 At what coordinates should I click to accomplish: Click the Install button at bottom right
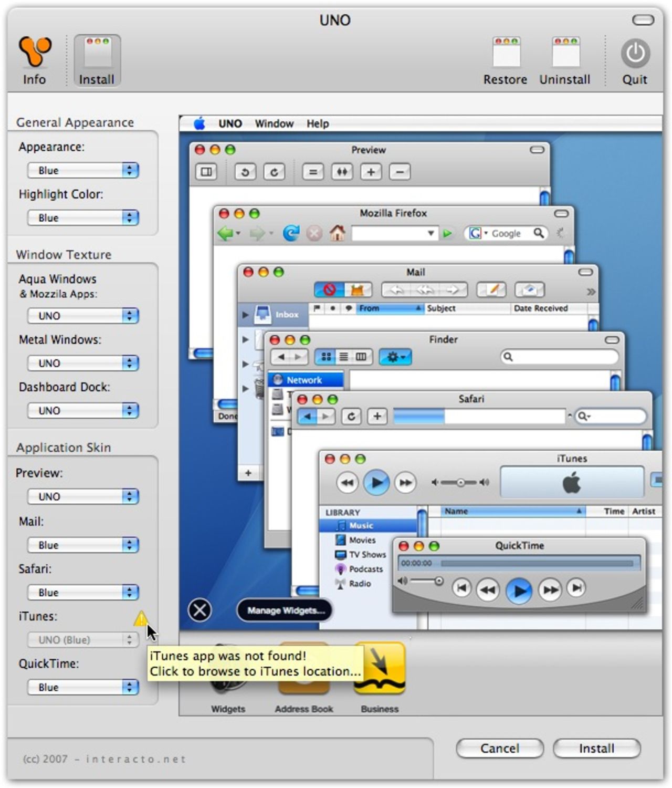point(596,748)
